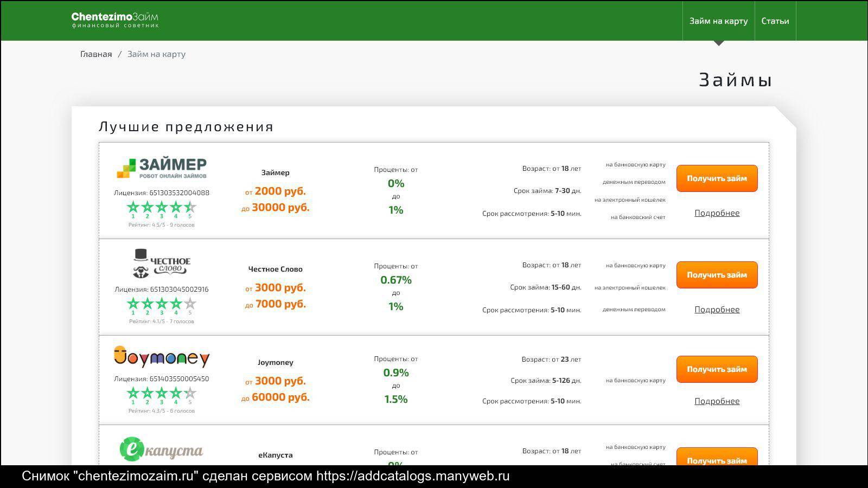Click the Честное Слово offer name
This screenshot has height=488, width=868.
coord(276,269)
